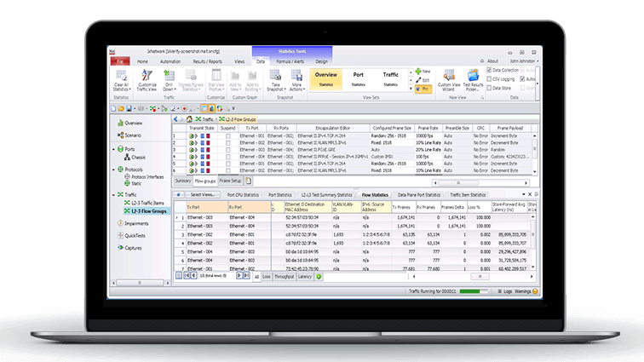Viewport: 644px width, 362px height.
Task: Check the Suspend box in flow row 4
Action: pyautogui.click(x=228, y=157)
